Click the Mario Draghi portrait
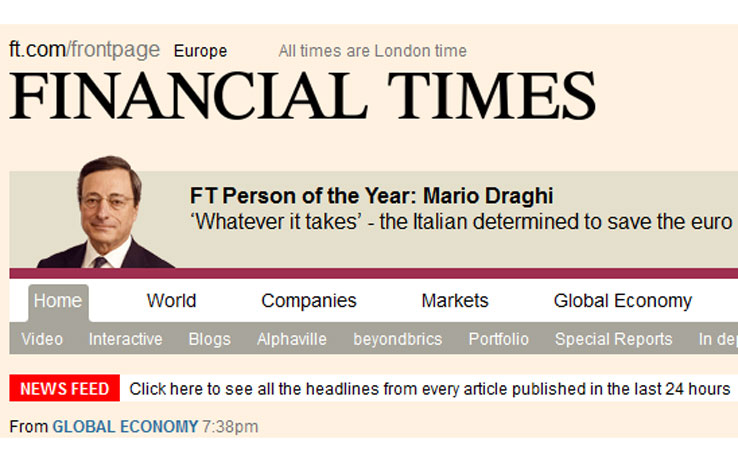Image resolution: width=738 pixels, height=462 pixels. (x=106, y=213)
